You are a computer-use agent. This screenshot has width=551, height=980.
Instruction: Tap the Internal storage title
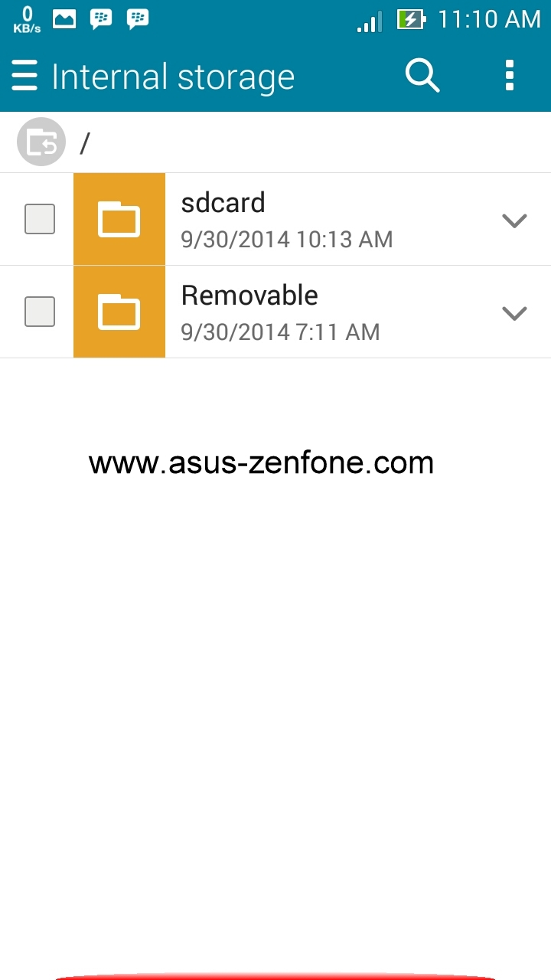[173, 77]
